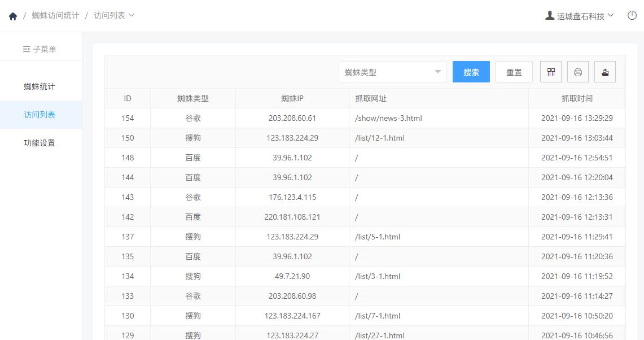Click the 抓取时间 column header
Image resolution: width=644 pixels, height=340 pixels.
point(577,98)
